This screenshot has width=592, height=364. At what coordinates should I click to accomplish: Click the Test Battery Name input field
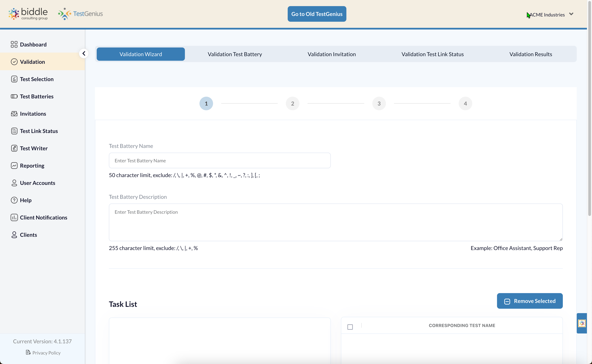pyautogui.click(x=219, y=161)
